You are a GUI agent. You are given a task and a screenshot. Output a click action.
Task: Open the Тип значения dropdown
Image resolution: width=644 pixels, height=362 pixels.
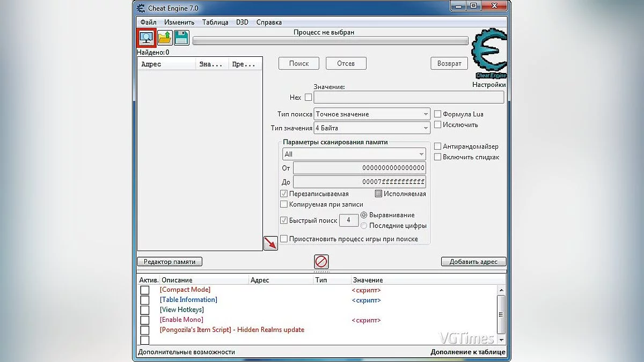click(372, 128)
